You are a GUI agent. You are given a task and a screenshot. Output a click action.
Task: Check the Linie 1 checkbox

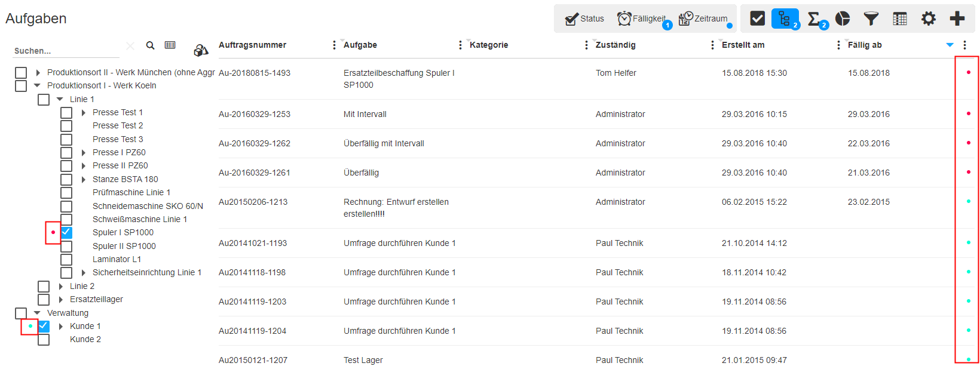(x=44, y=99)
